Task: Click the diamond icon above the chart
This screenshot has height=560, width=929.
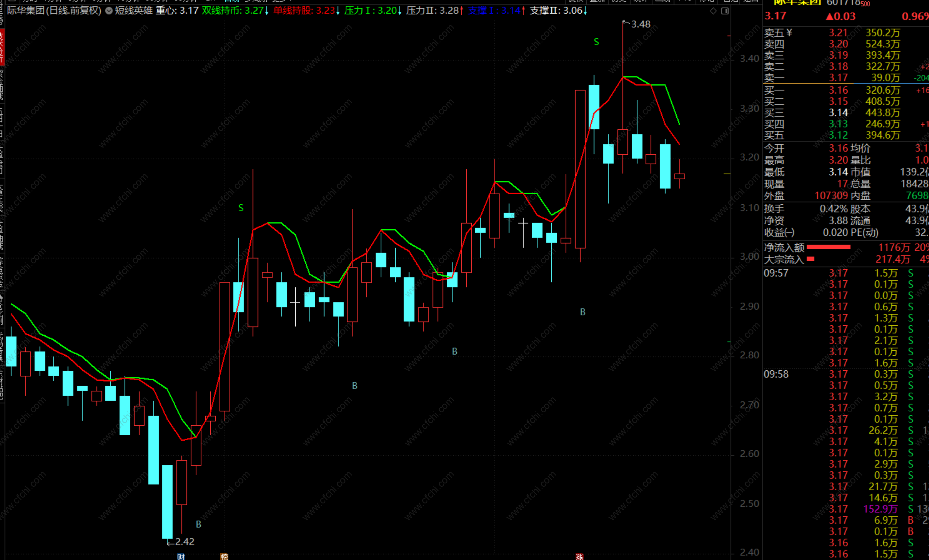Action: click(713, 11)
